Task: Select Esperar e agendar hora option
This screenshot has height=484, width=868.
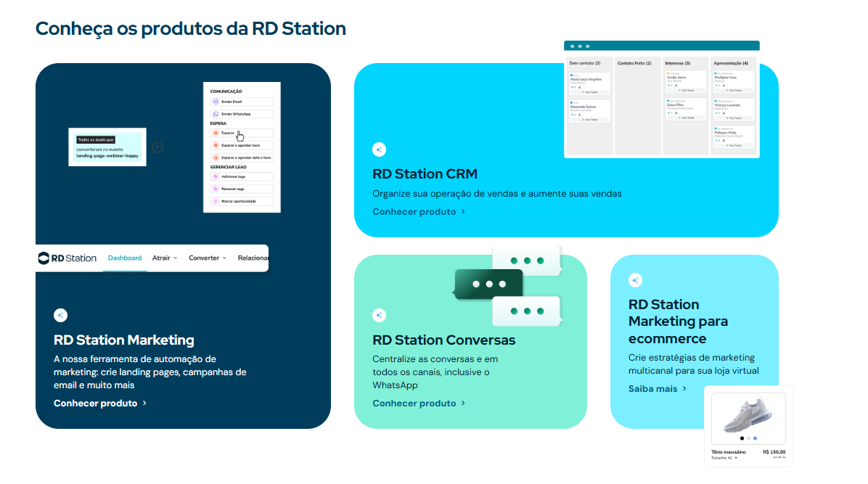Action: tap(242, 145)
